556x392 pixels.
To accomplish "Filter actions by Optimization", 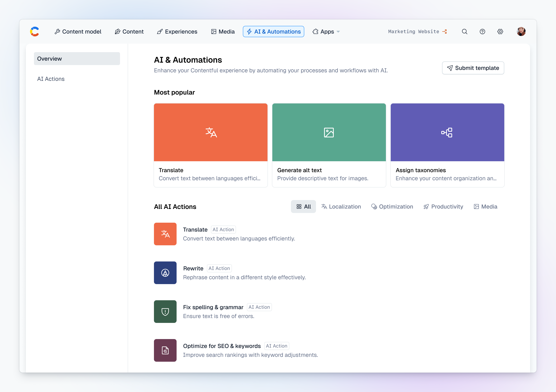I will coord(392,207).
